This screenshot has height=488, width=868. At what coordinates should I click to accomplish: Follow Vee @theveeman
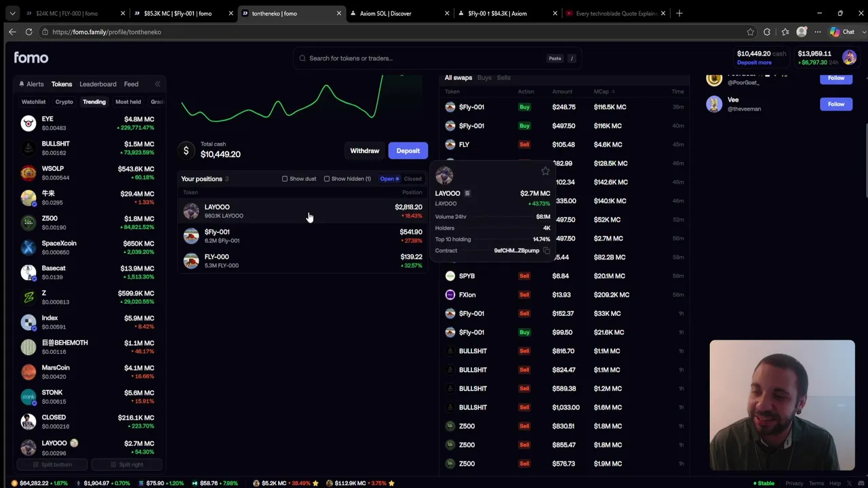point(836,104)
